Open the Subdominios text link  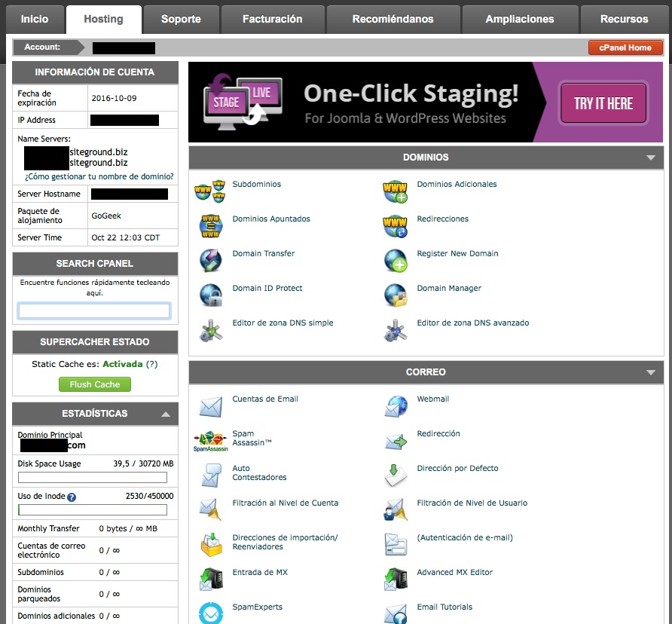click(257, 184)
